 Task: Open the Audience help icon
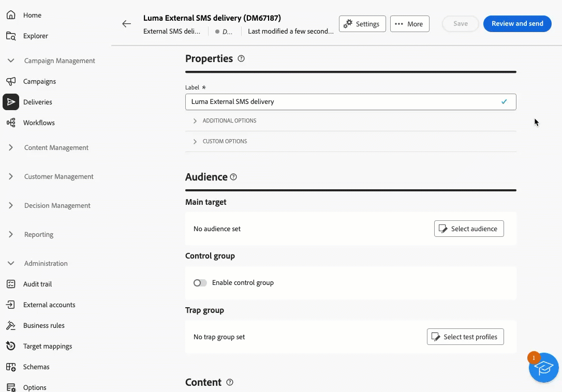(x=233, y=177)
